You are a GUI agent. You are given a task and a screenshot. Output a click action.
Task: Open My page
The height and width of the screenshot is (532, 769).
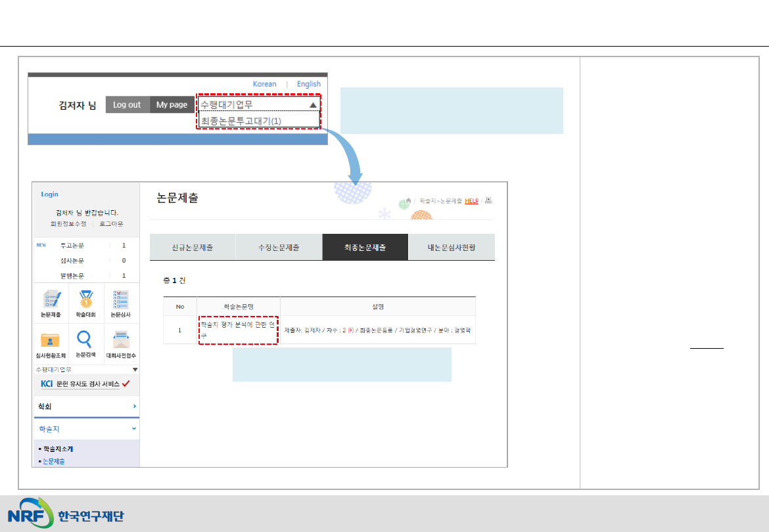[x=172, y=105]
